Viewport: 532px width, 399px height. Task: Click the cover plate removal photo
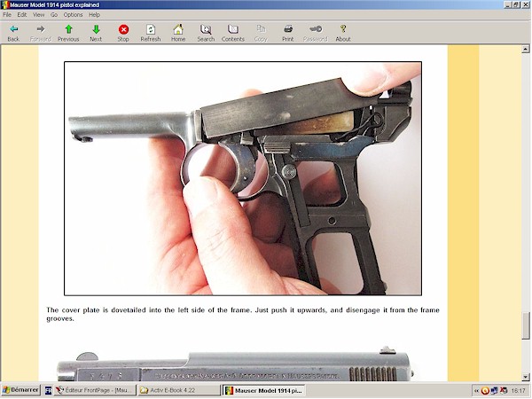pyautogui.click(x=243, y=178)
